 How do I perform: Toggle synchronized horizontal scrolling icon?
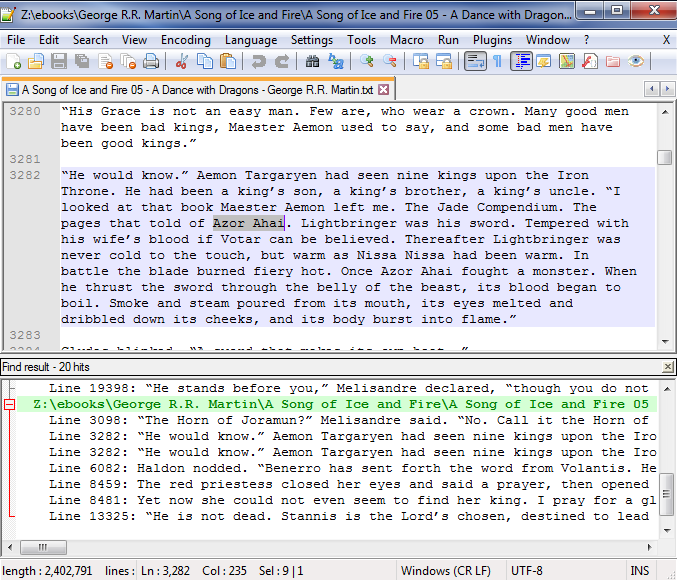(443, 61)
